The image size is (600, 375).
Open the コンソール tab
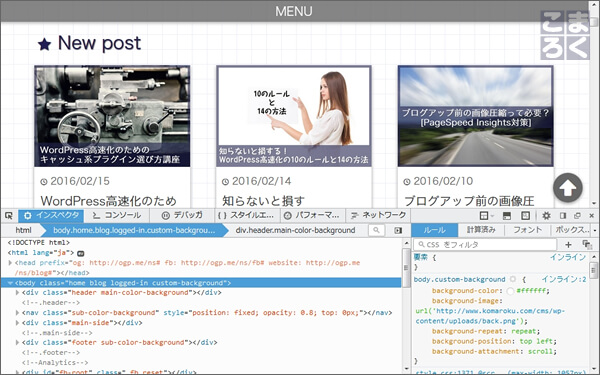tap(117, 215)
